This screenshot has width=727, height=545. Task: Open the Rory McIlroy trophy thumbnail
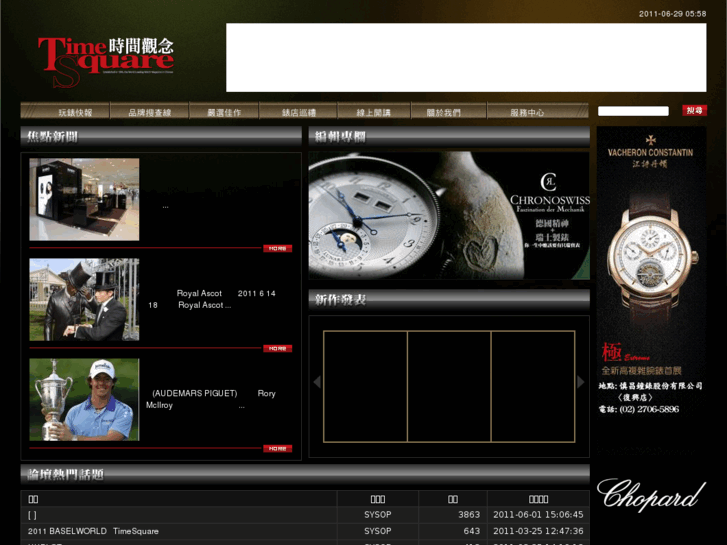click(84, 399)
